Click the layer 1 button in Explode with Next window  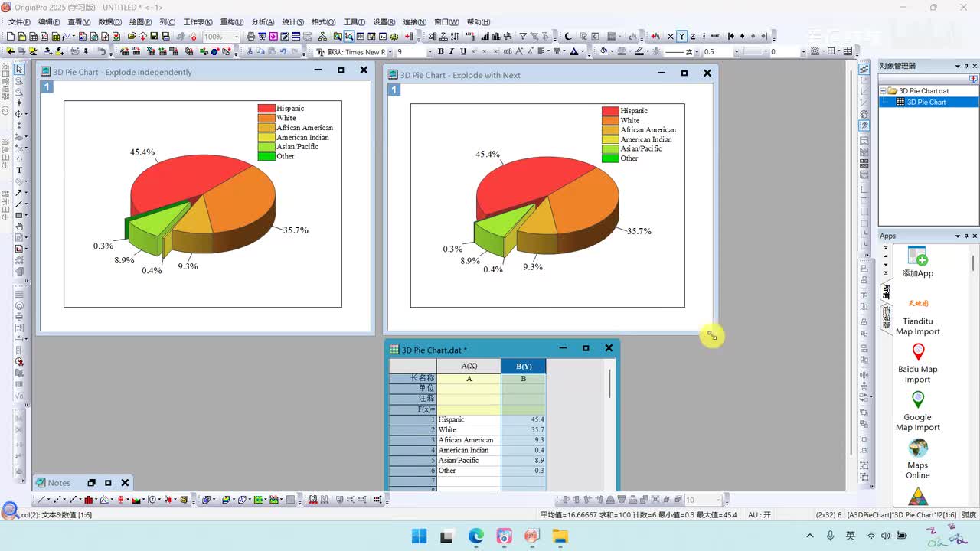[x=394, y=90]
